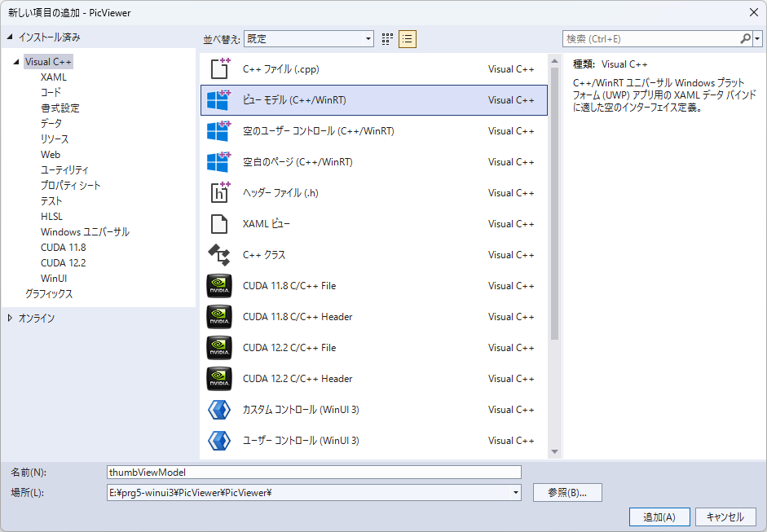Close the 新しい項目の追加 dialog
The height and width of the screenshot is (532, 767).
(754, 13)
